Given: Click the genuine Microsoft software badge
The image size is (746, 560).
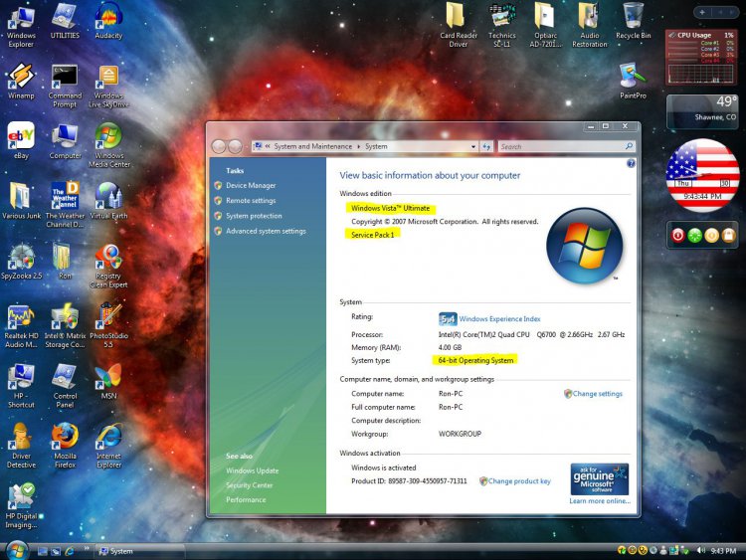Looking at the screenshot, I should (x=600, y=479).
